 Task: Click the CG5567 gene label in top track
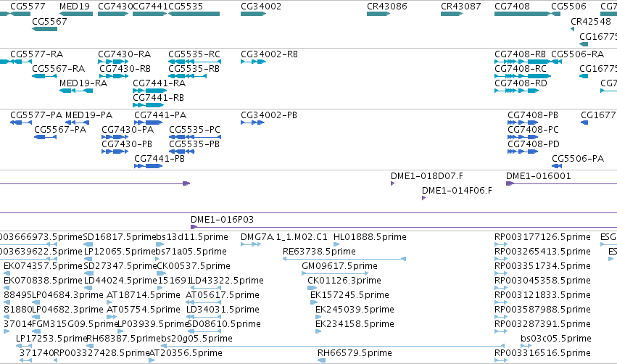click(x=49, y=21)
